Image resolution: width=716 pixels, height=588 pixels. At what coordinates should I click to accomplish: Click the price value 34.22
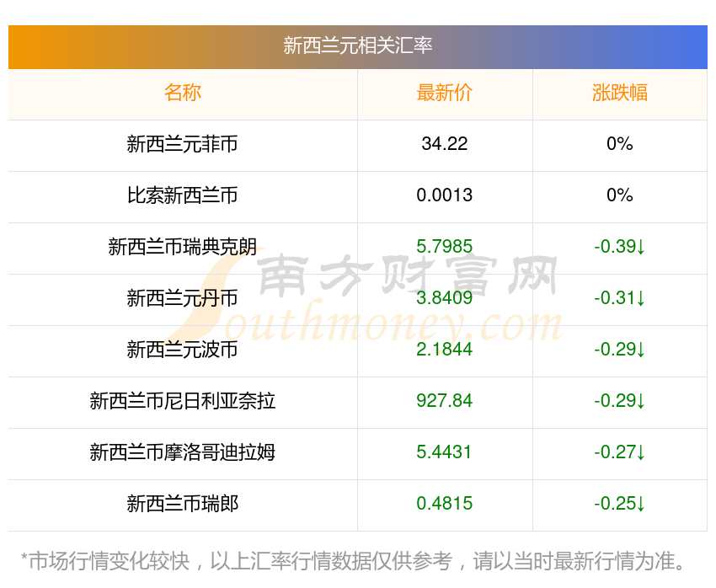tap(444, 144)
